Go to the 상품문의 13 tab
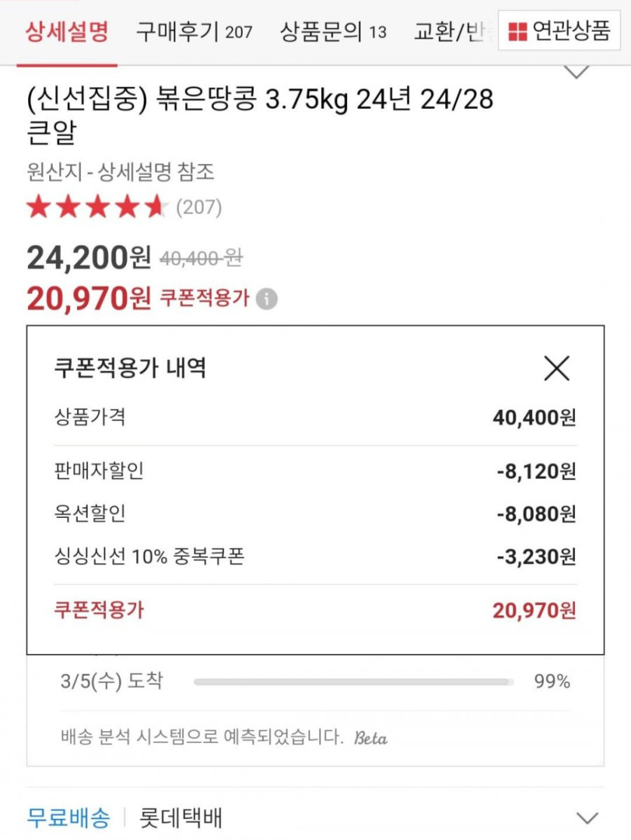This screenshot has height=840, width=631. 333,32
